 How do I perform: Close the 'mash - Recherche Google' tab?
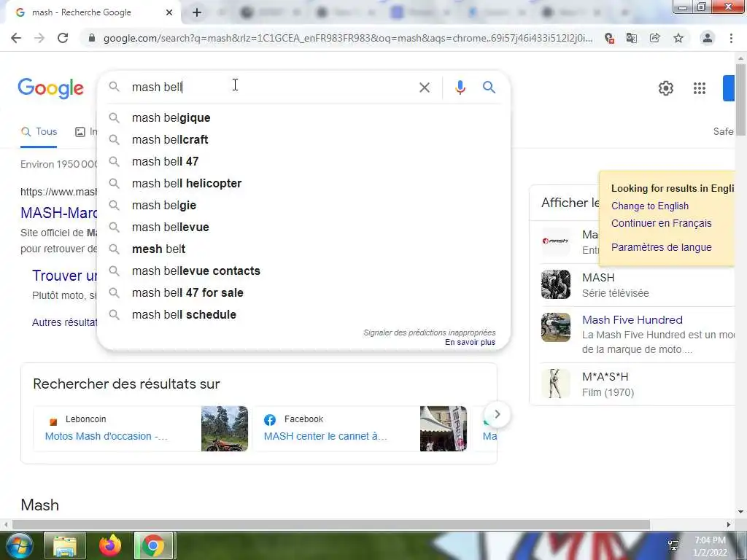169,12
